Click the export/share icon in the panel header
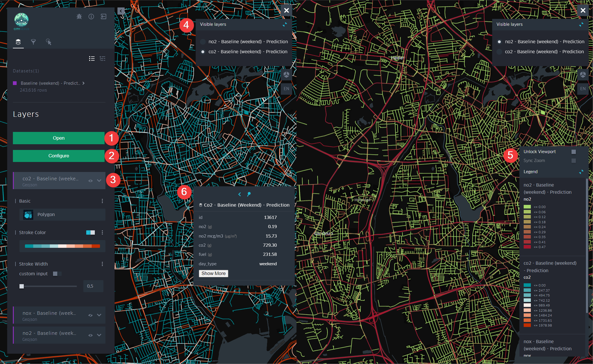Viewport: 593px width, 364px height. 104,17
